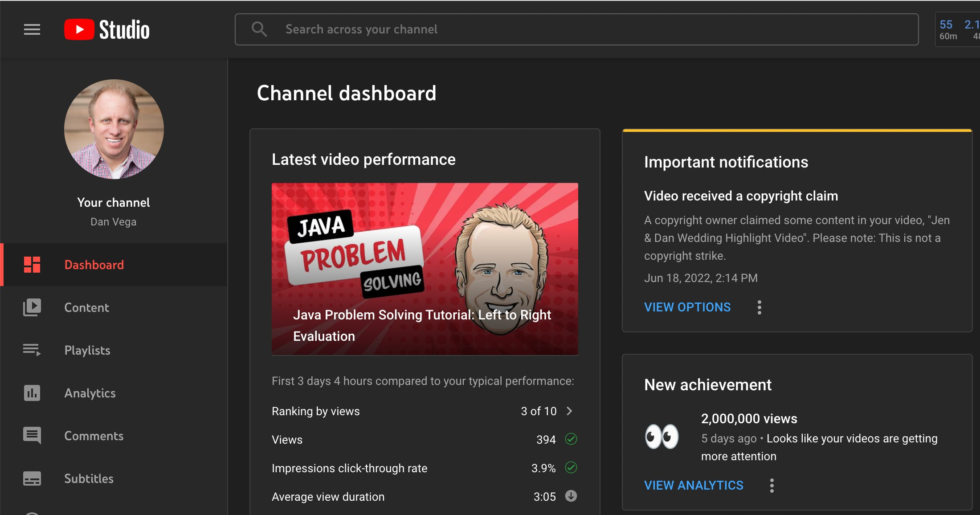Open the Java Problem Solving video thumbnail
This screenshot has height=515, width=980.
425,267
